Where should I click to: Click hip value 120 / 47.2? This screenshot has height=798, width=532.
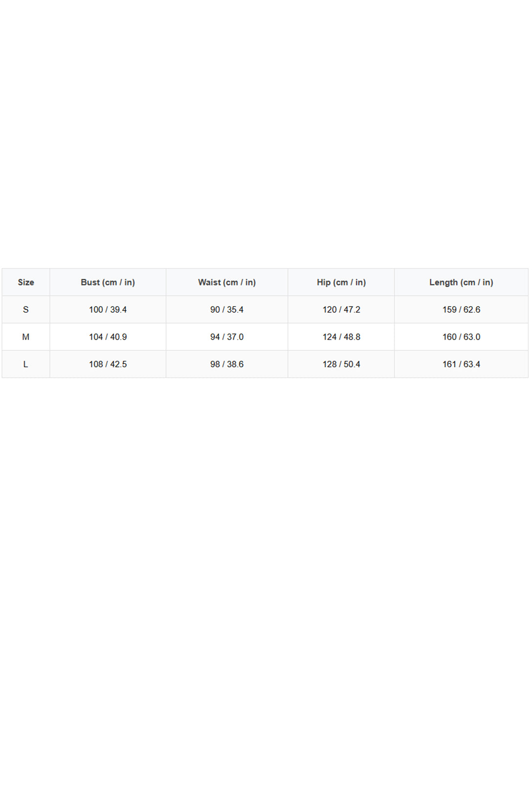(341, 310)
